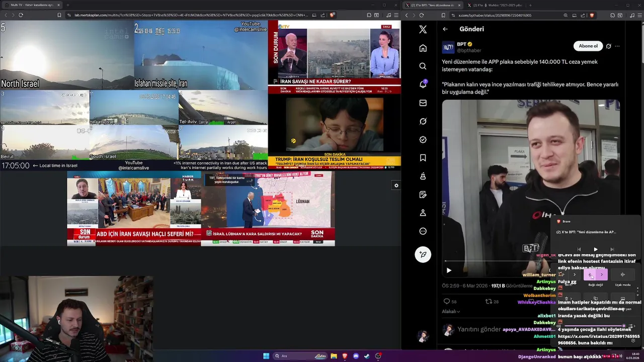The height and width of the screenshot is (362, 644).
Task: Open X search (magnifier) in sidebar
Action: tap(423, 66)
